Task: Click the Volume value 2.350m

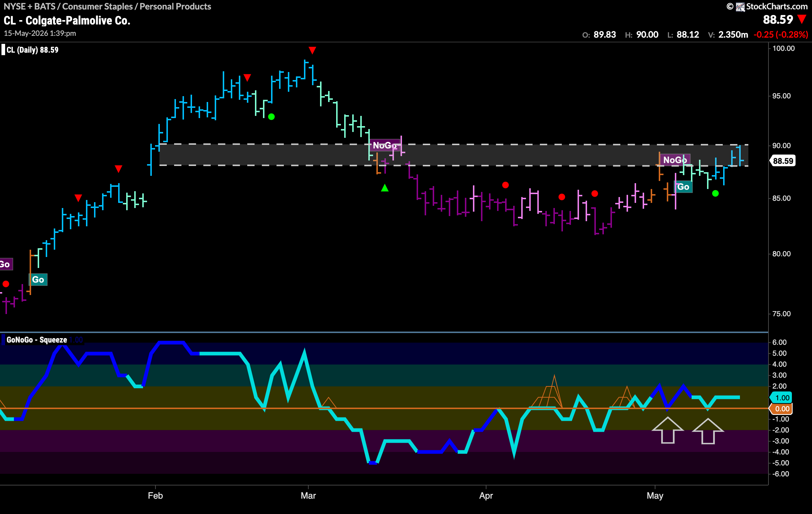Action: point(733,35)
